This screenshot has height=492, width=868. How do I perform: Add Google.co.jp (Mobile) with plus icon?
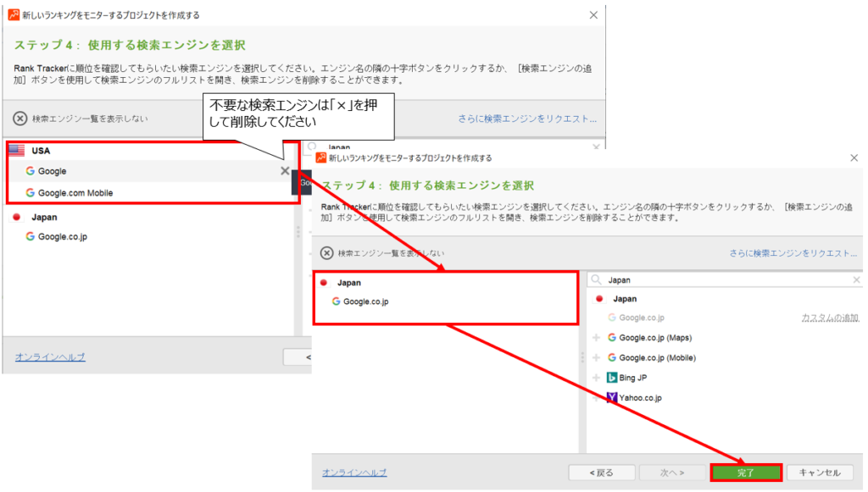point(596,357)
